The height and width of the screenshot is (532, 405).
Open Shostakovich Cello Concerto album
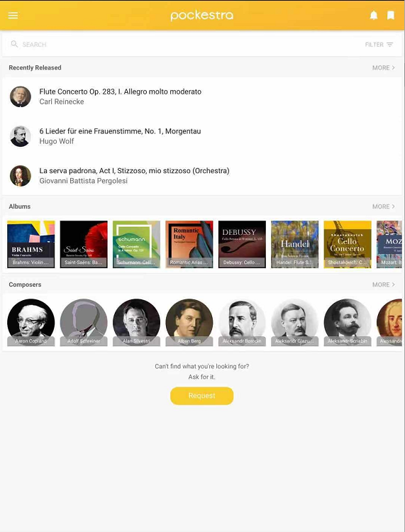click(348, 244)
